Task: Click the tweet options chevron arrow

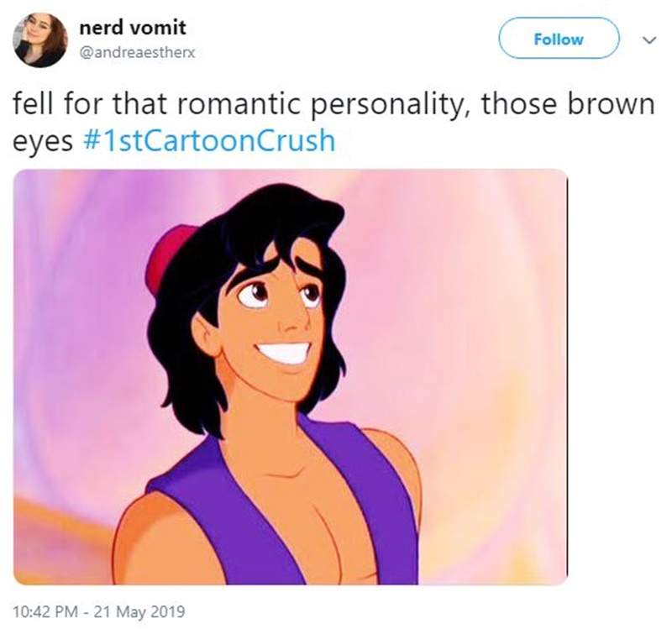Action: tap(645, 39)
